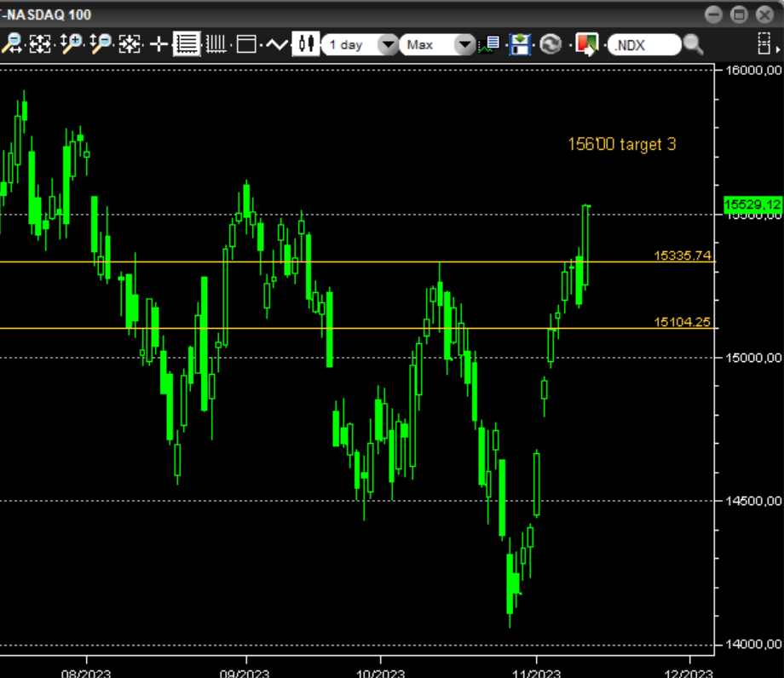Click the 16000,00 price axis label
Screen dimensions: 784x678
[753, 70]
